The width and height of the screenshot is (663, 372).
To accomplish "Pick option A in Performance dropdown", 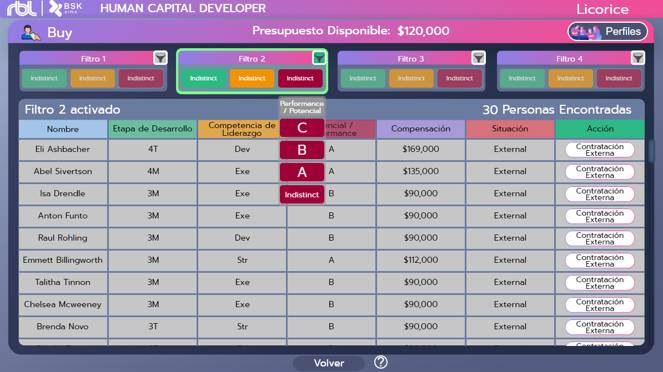I will coord(302,172).
